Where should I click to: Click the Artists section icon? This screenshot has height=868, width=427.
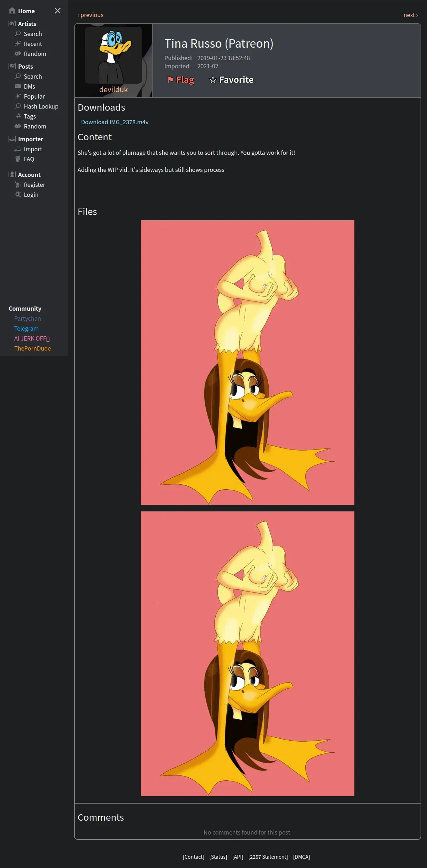pyautogui.click(x=12, y=23)
